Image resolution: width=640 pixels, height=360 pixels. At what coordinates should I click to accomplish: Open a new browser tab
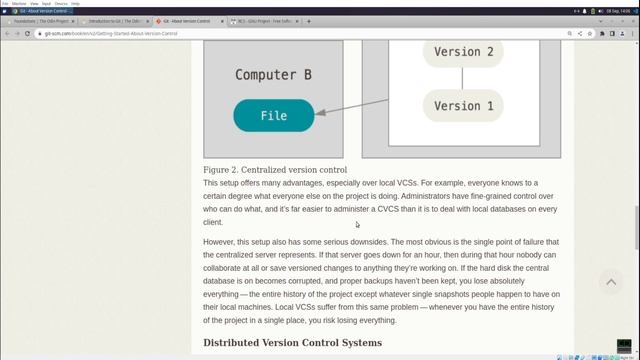click(x=309, y=21)
